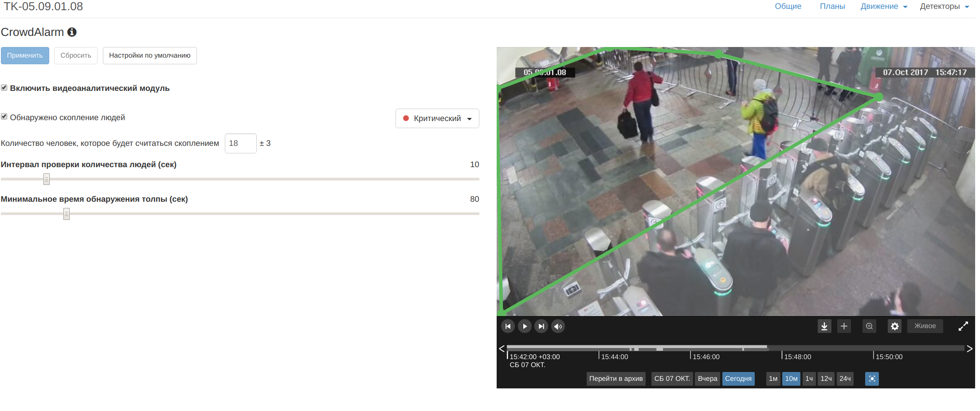
Task: Click the minimum crowd detection time slider handle
Action: point(67,214)
